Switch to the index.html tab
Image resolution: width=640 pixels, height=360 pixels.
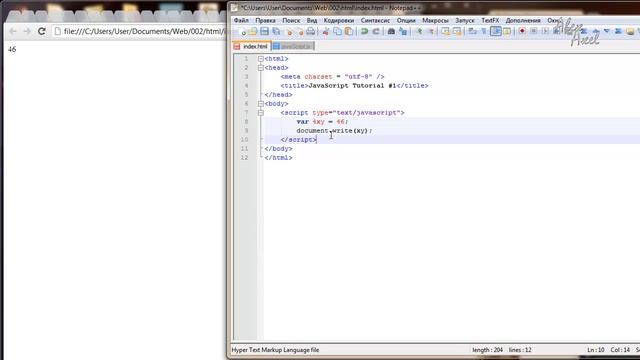pos(251,47)
